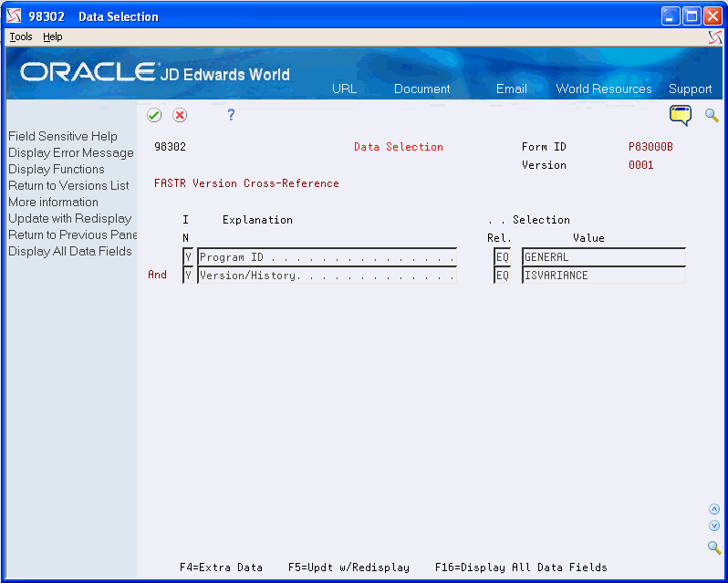Select Update with Redisplay
Image resolution: width=728 pixels, height=583 pixels.
coord(69,218)
